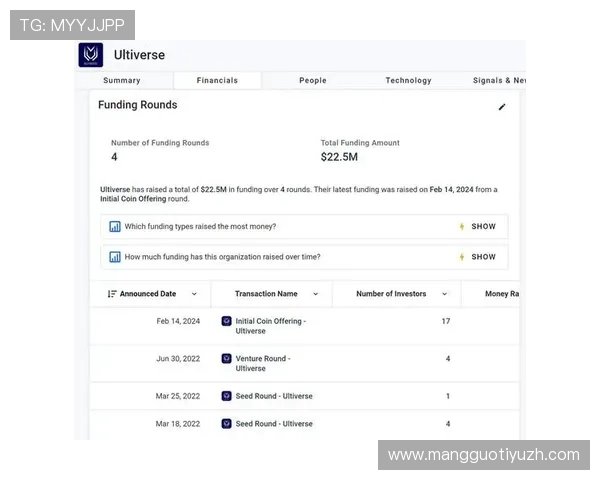
Task: Click the pencil edit icon for Funding Rounds
Action: (x=502, y=107)
